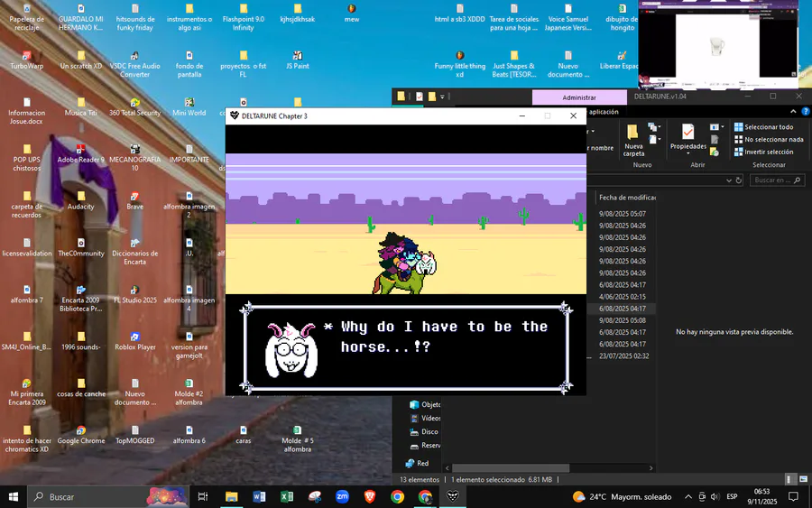Expand the Propiedades dropdown arrow
The height and width of the screenshot is (508, 812).
click(x=687, y=153)
